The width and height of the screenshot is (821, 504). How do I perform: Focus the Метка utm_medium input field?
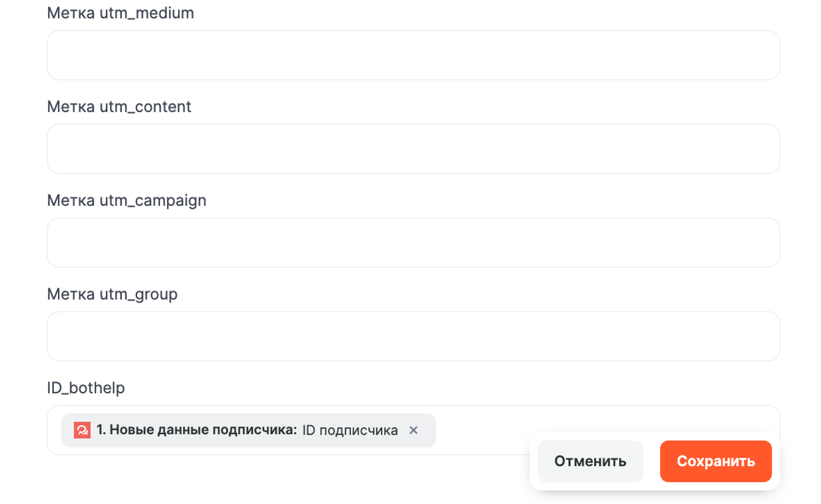click(x=413, y=55)
